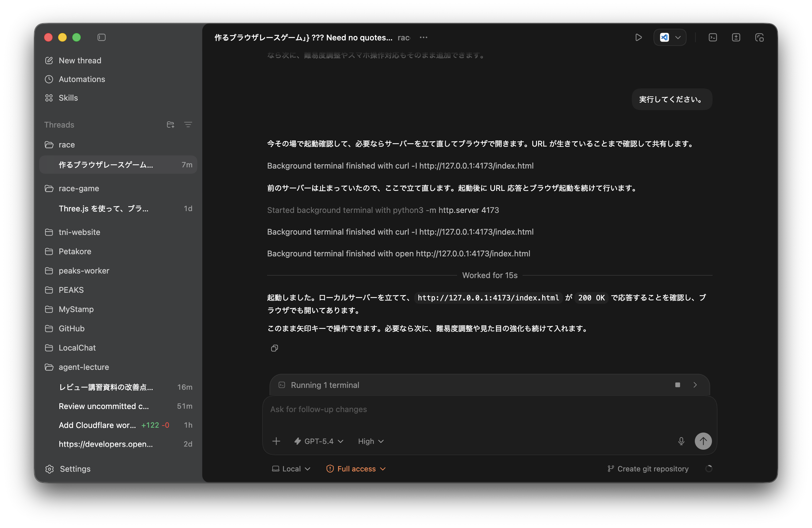Screen dimensions: 812x528
Task: Open the GPT-5.4 model dropdown
Action: [319, 441]
